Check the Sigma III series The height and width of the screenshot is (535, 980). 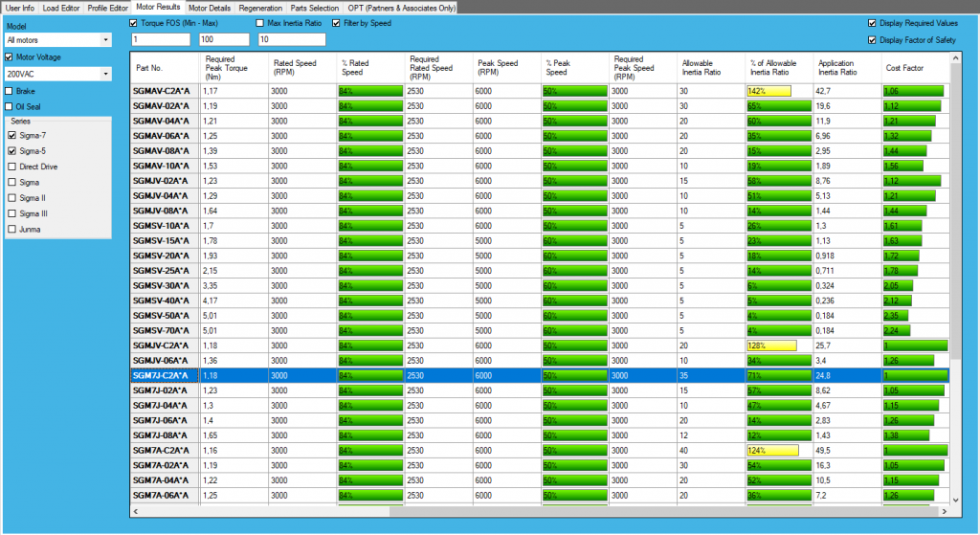click(x=11, y=213)
